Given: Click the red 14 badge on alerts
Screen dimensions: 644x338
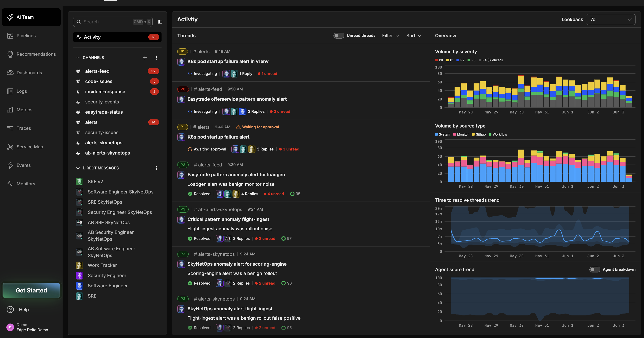Looking at the screenshot, I should (153, 122).
